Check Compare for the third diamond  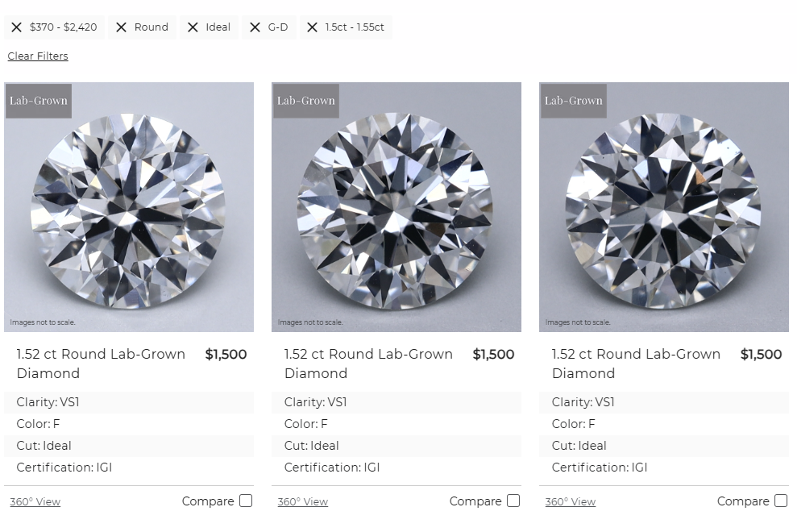click(781, 501)
